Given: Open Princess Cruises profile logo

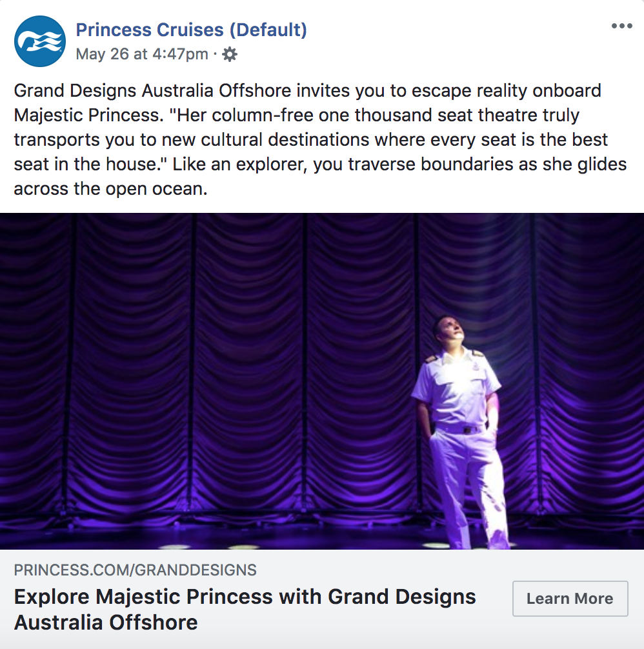Looking at the screenshot, I should pyautogui.click(x=40, y=41).
